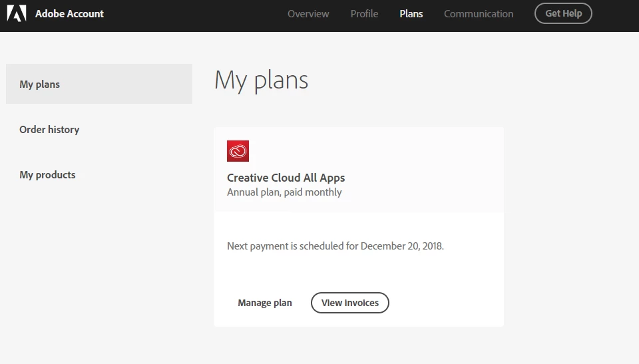
Task: Select My plans in the sidebar
Action: point(99,84)
